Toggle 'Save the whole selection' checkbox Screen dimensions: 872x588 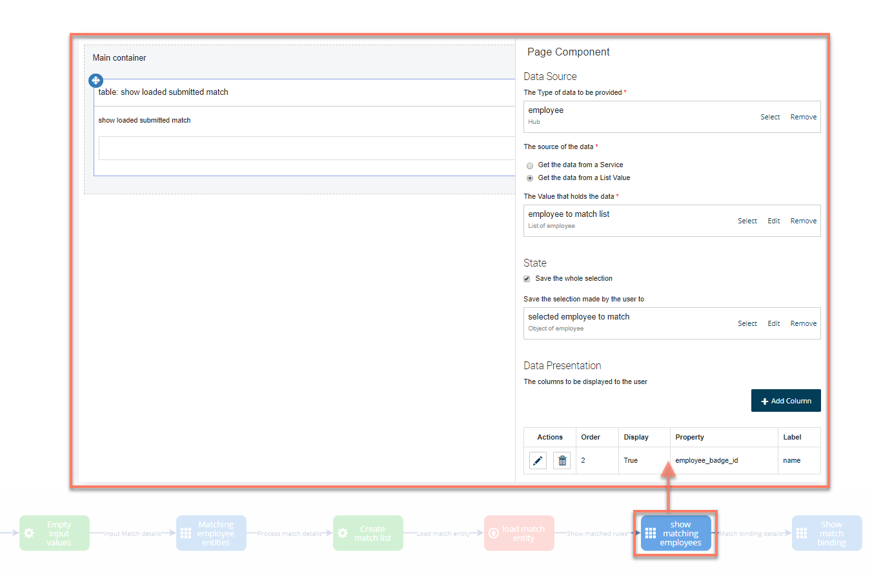(527, 279)
